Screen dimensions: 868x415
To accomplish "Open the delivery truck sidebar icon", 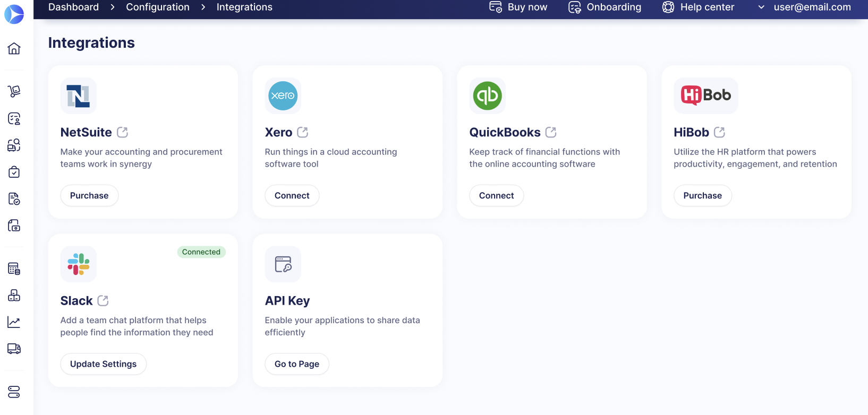I will 14,349.
